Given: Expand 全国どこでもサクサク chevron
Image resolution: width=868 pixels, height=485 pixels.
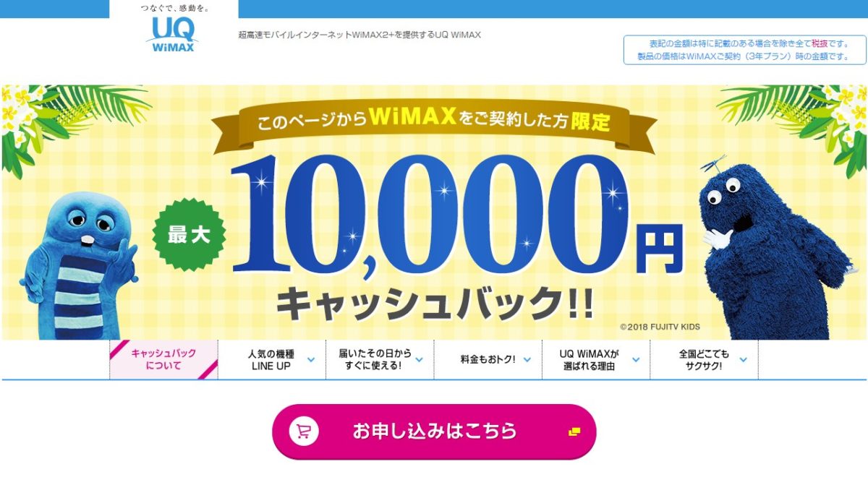Looking at the screenshot, I should [744, 359].
